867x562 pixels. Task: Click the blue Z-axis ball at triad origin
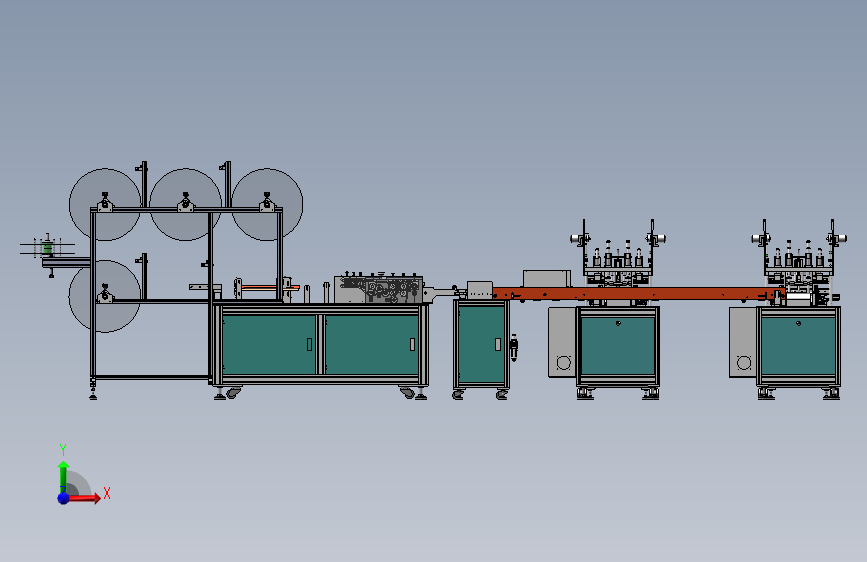click(63, 498)
